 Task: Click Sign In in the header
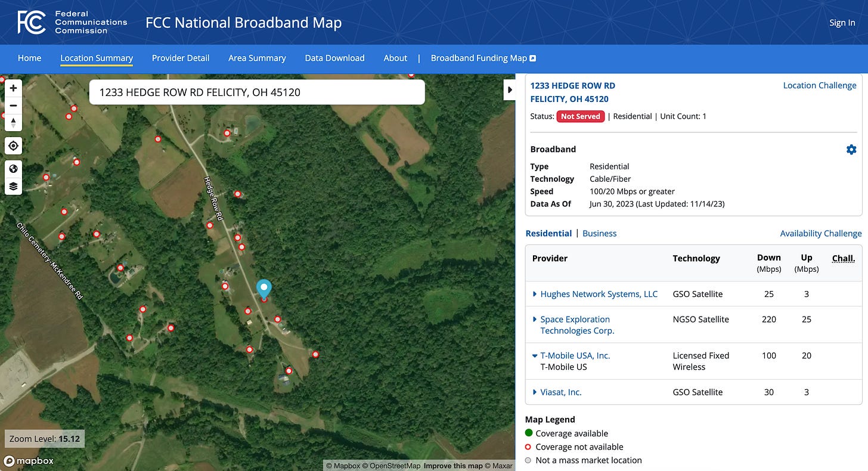842,23
